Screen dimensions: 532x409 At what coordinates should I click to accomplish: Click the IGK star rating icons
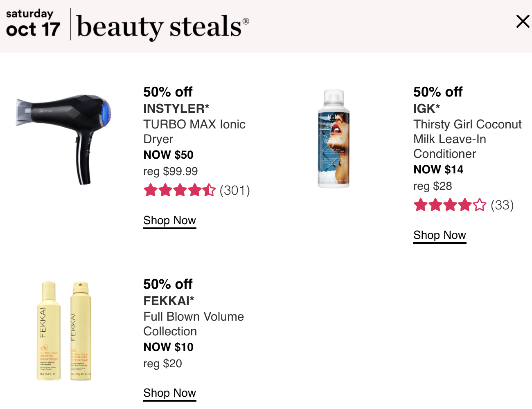click(x=450, y=205)
